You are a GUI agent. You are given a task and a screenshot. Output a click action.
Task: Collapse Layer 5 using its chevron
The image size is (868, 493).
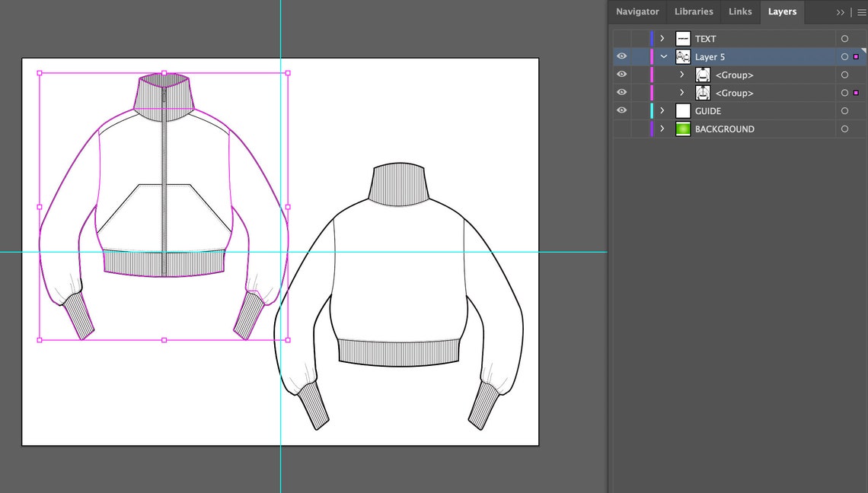(663, 56)
